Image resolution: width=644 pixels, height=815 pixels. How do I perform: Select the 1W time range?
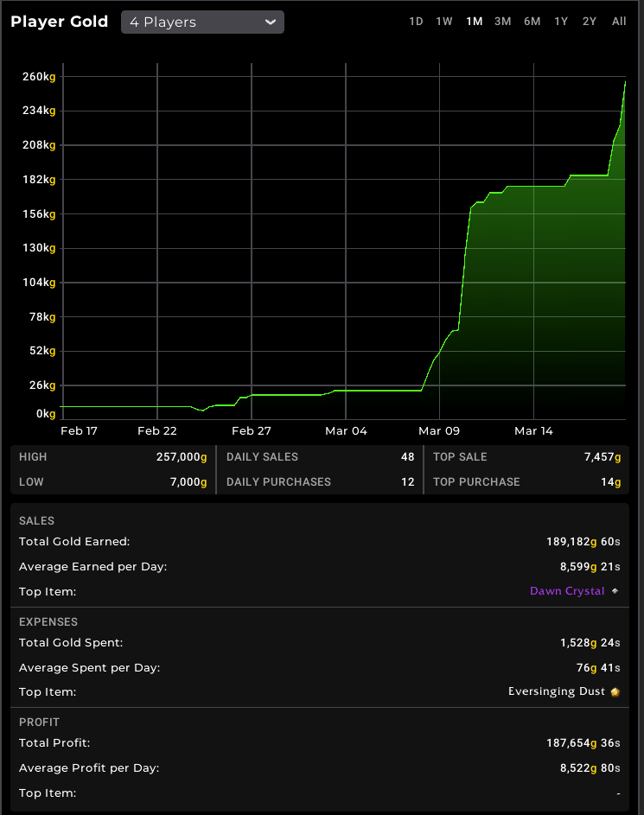444,22
